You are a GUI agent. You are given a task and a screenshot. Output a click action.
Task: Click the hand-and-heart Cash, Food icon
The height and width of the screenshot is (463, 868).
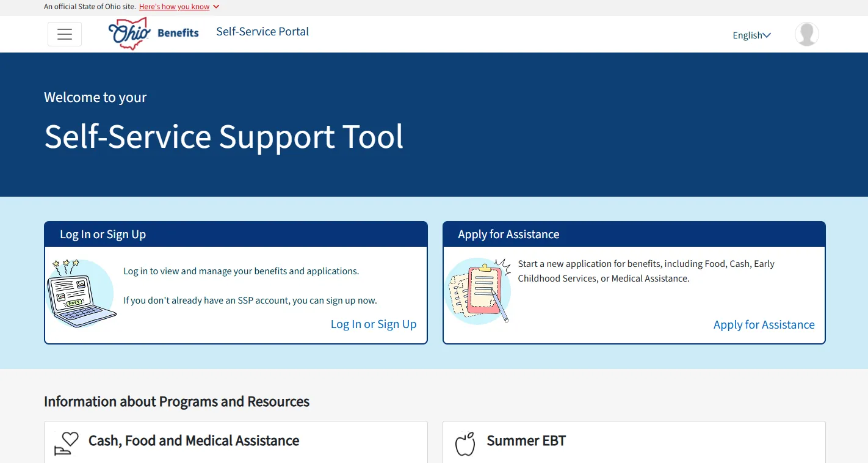click(67, 443)
